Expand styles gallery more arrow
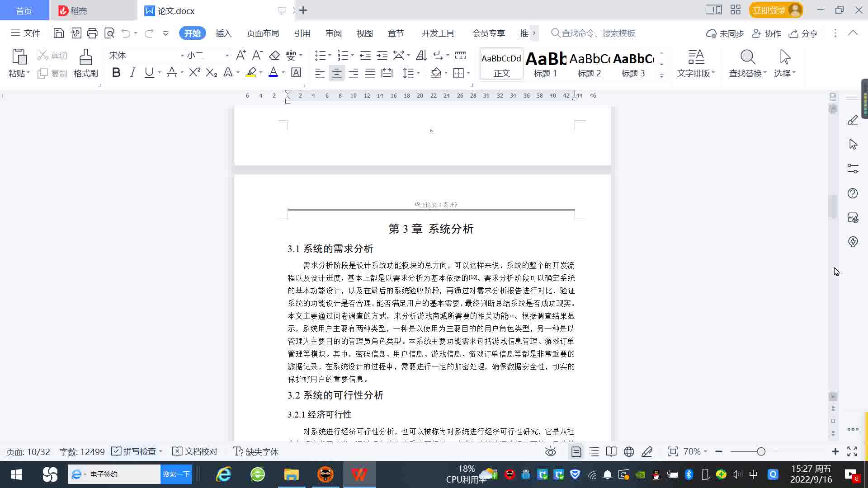This screenshot has width=868, height=488. coord(661,75)
